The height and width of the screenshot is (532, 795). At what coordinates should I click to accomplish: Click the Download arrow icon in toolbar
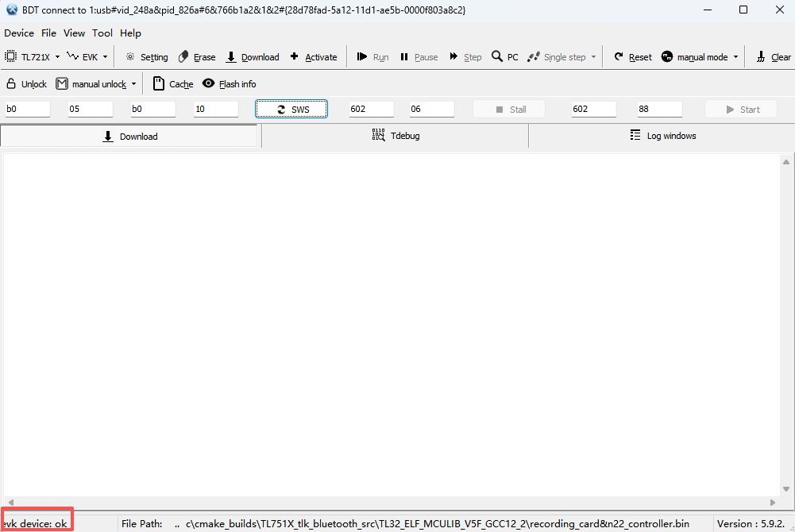click(x=230, y=56)
